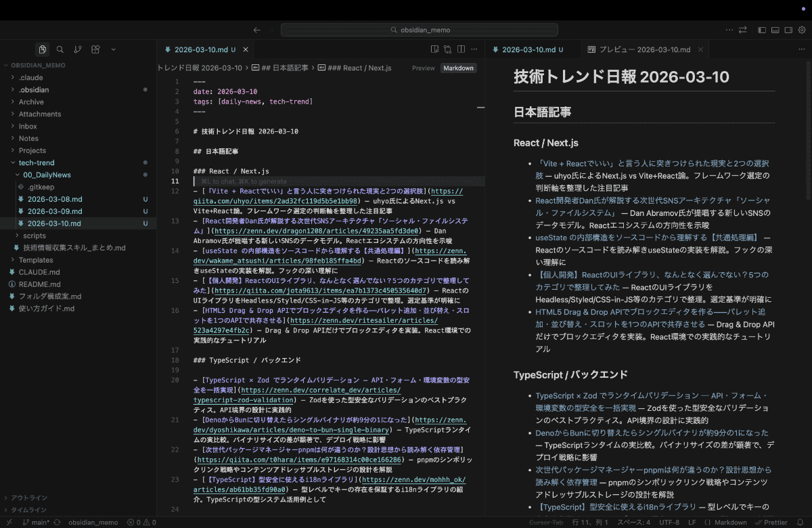Viewport: 812px width, 528px height.
Task: Expand the アウトライン section
Action: coord(28,498)
